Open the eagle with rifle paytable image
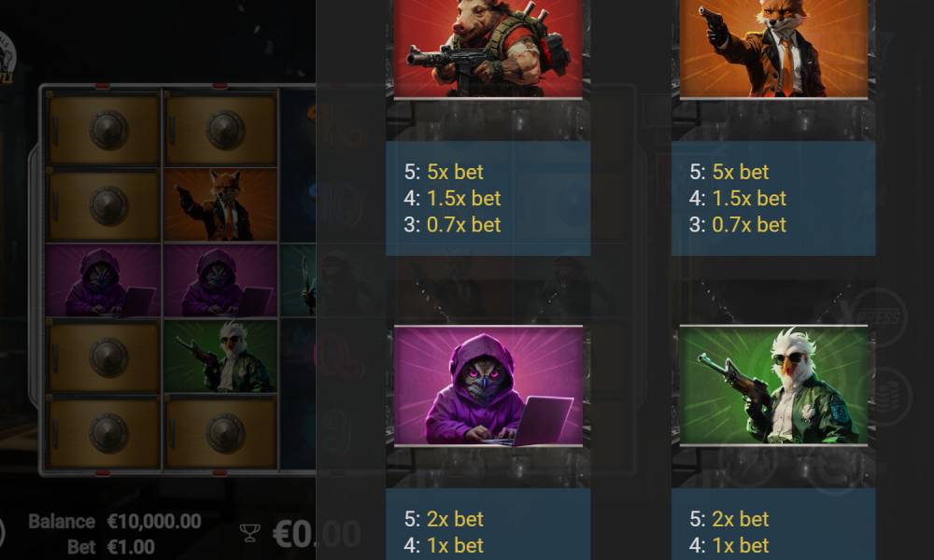 (773, 385)
